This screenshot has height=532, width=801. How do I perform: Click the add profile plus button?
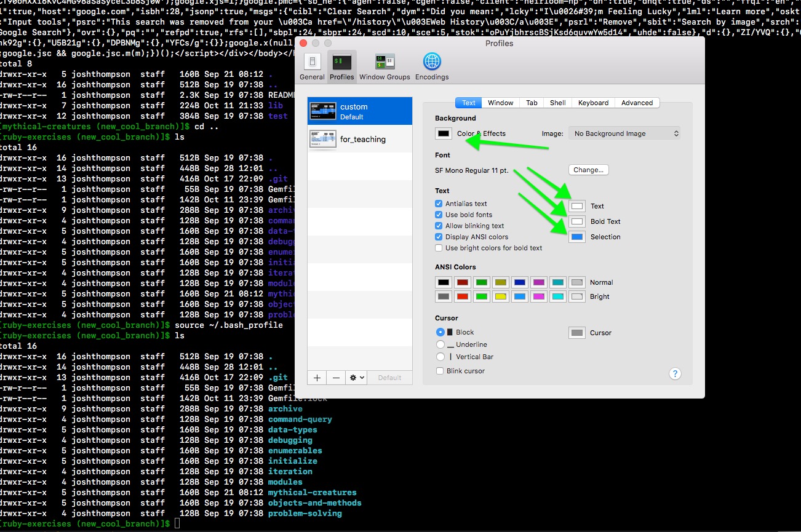pos(317,378)
